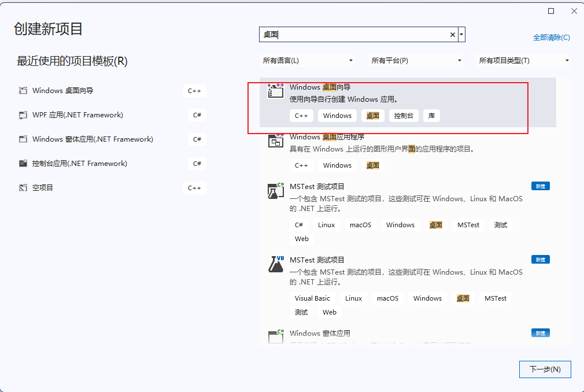Click Windows 桌面向导 icon in results list
Screen dimensions: 584x392
(x=276, y=90)
